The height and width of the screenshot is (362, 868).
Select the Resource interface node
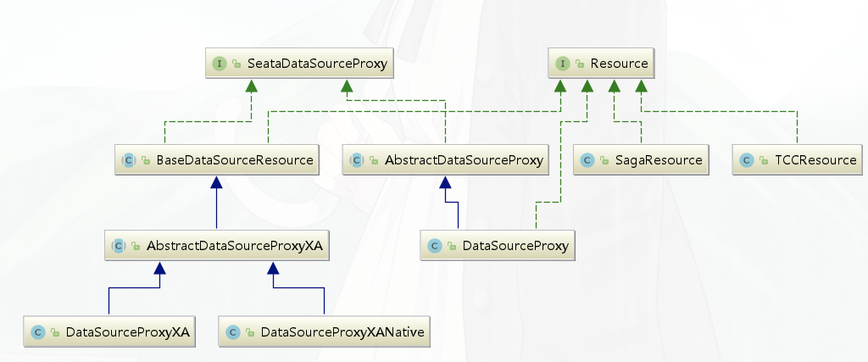pos(601,63)
